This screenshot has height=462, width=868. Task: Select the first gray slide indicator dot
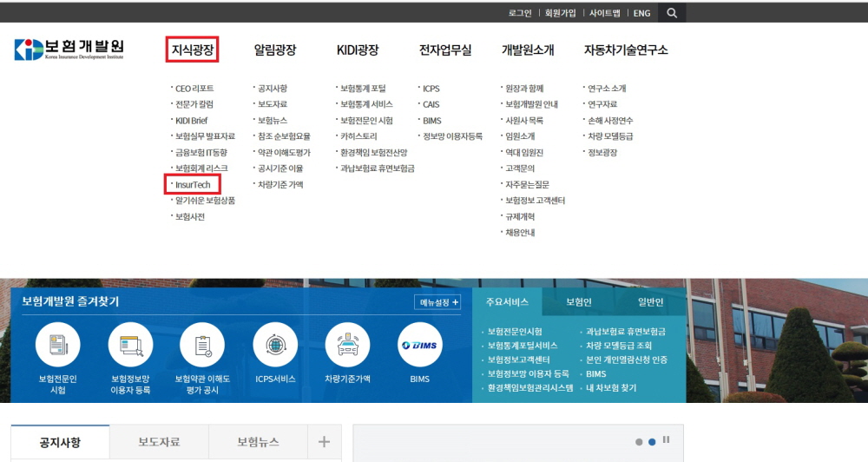click(x=639, y=442)
